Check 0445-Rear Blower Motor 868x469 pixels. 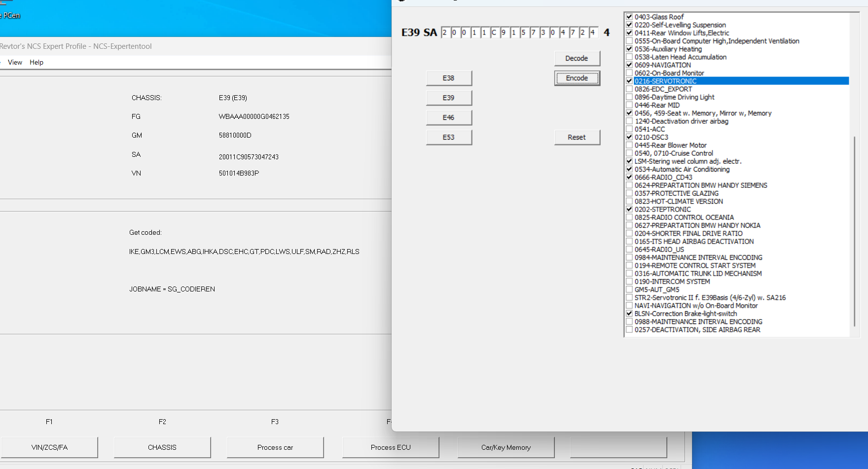click(629, 145)
